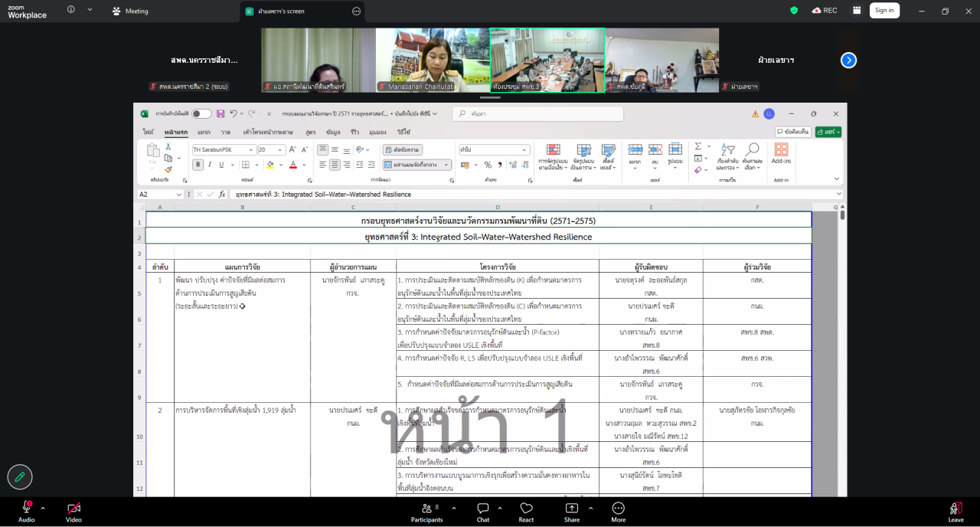Start video with the Video camera icon

tap(73, 509)
